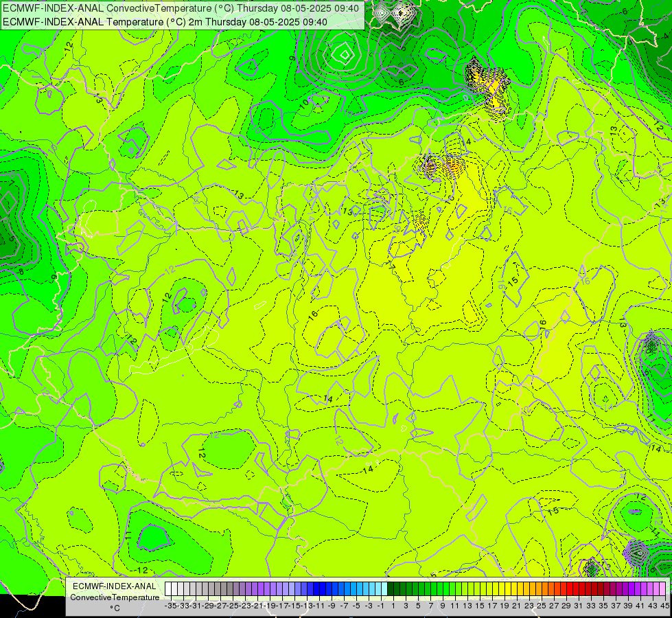Click the legend tick label '-15'
The height and width of the screenshot is (618, 672).
click(x=294, y=606)
